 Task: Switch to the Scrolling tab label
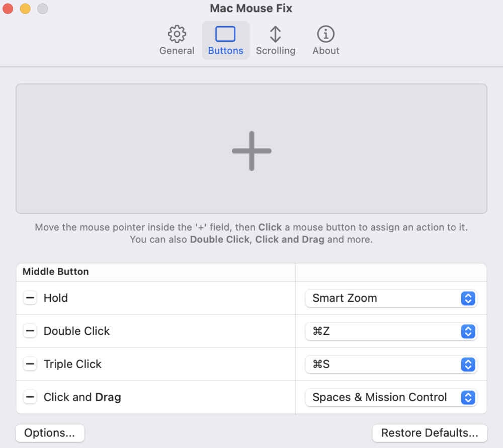(276, 51)
